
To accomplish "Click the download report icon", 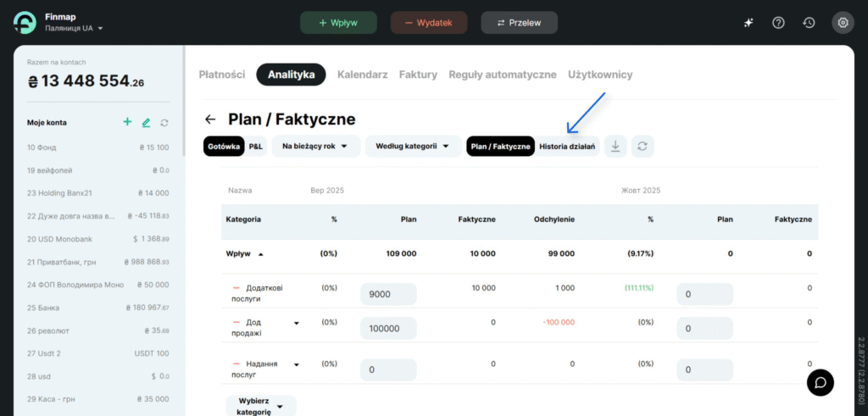I will (x=615, y=147).
